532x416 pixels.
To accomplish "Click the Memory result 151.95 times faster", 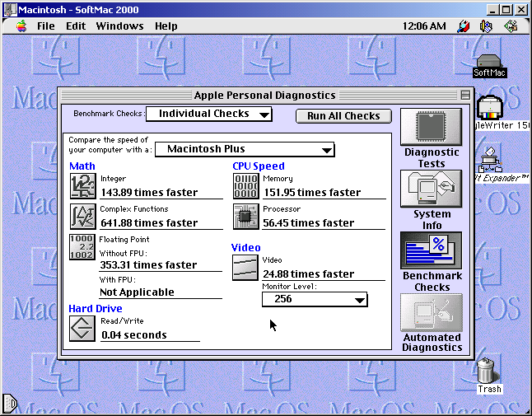I will tap(312, 193).
